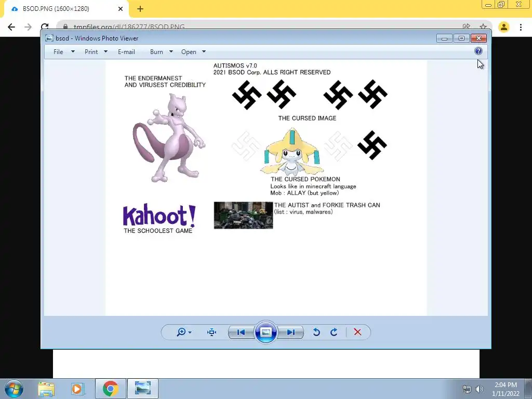Image resolution: width=532 pixels, height=399 pixels.
Task: Bookmark this page with the star icon
Action: click(483, 27)
